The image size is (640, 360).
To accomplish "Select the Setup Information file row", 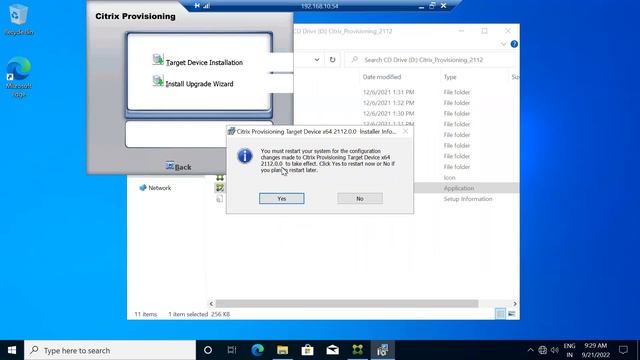I will click(x=468, y=199).
